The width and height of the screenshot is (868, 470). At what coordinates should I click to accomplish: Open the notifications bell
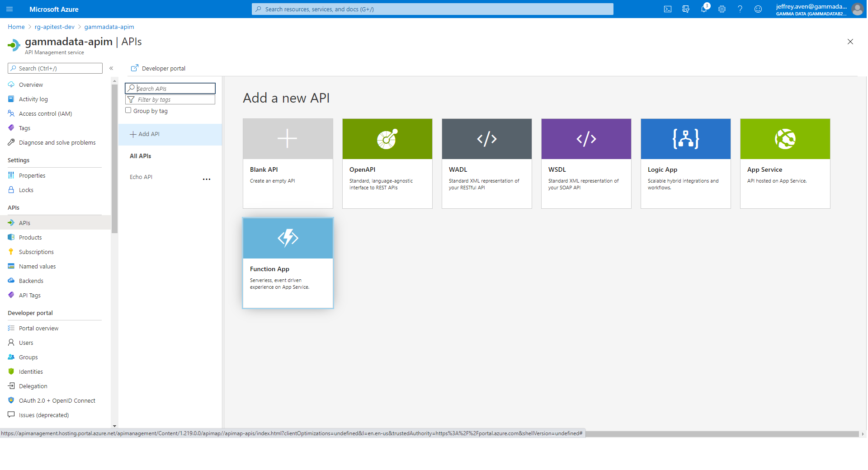point(704,9)
